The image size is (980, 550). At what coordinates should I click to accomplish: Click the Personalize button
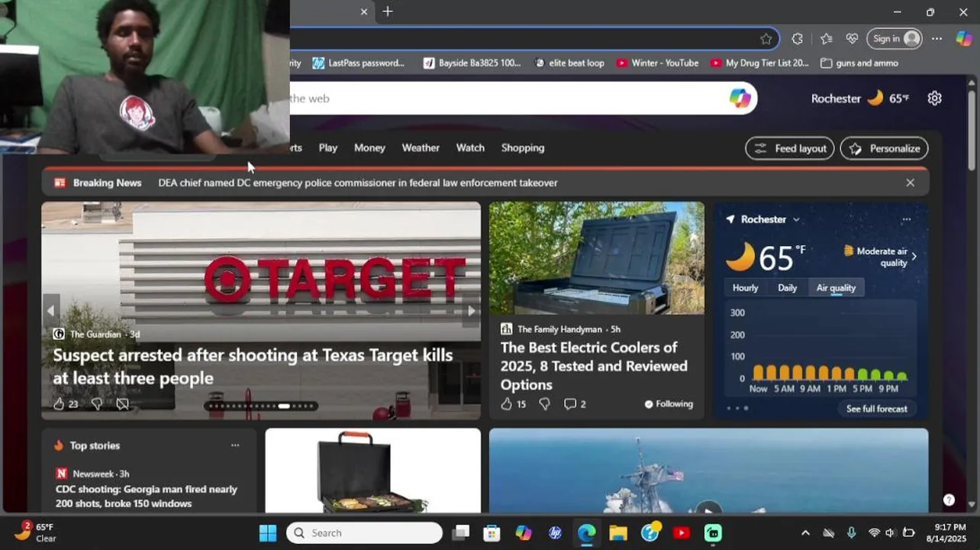coord(885,148)
